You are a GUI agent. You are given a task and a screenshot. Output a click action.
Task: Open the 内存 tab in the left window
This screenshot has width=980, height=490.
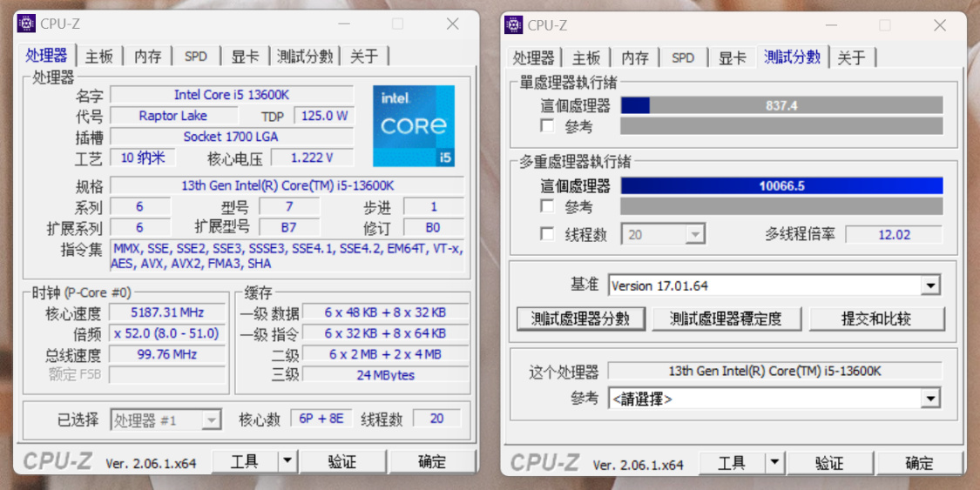(x=147, y=57)
